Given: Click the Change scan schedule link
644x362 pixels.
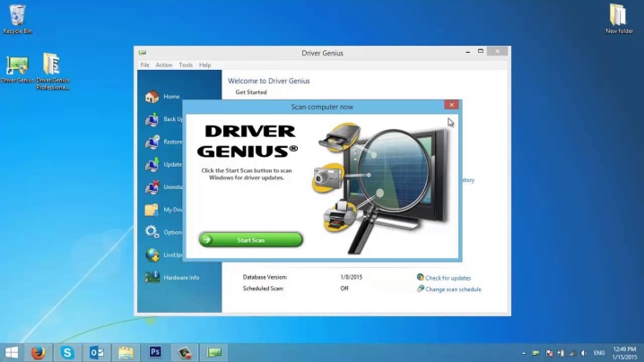Looking at the screenshot, I should (453, 289).
